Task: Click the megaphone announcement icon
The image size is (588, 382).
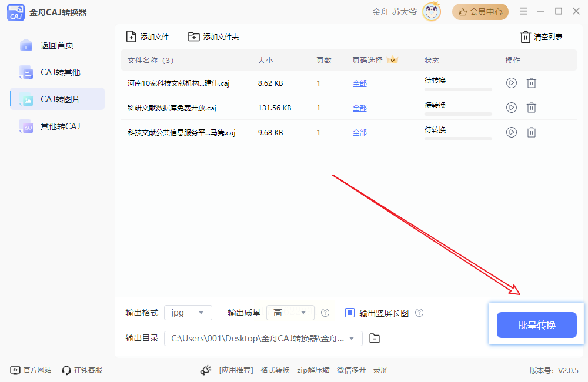Action: [x=206, y=370]
